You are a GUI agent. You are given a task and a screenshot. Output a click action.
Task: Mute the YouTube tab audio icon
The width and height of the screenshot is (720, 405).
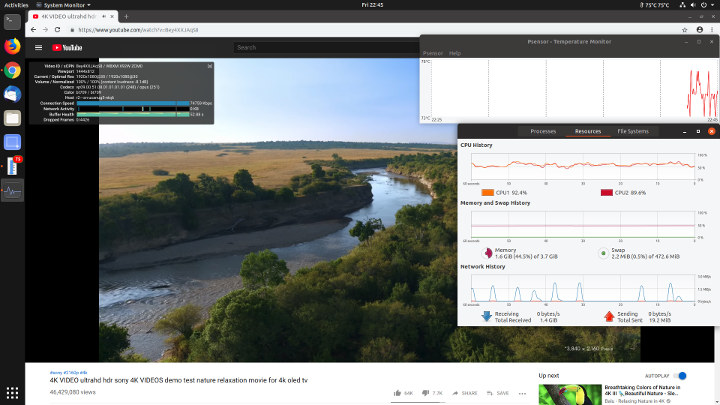pyautogui.click(x=104, y=16)
